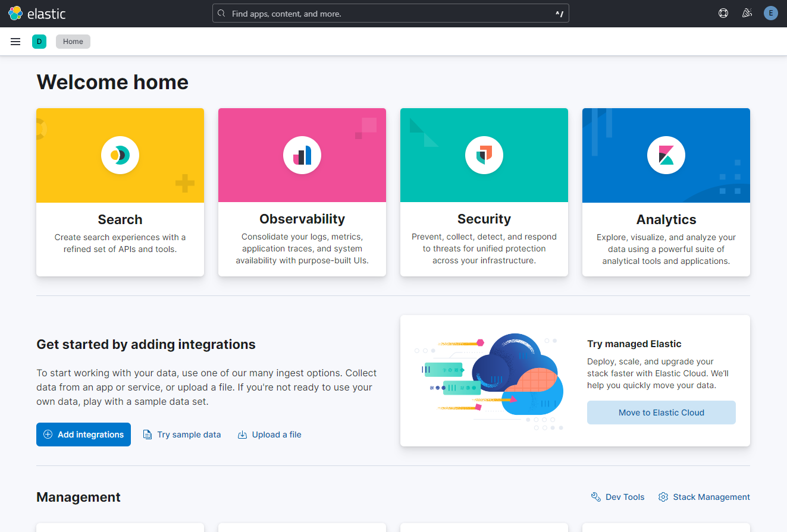The image size is (787, 532).
Task: Click the Get started by adding integrations heading
Action: pyautogui.click(x=146, y=344)
